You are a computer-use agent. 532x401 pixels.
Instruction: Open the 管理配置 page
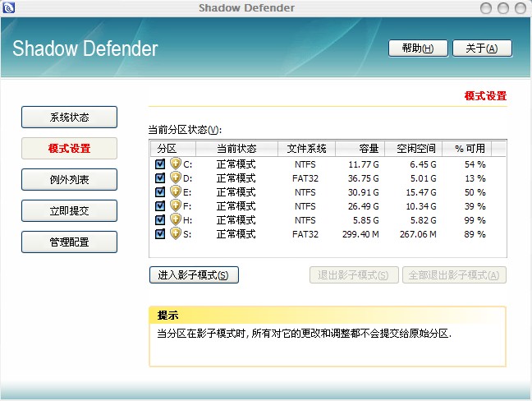pos(69,242)
